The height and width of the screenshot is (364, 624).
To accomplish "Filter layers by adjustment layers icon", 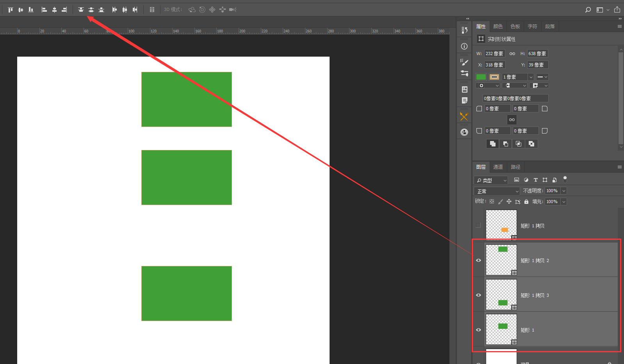I will pos(526,180).
